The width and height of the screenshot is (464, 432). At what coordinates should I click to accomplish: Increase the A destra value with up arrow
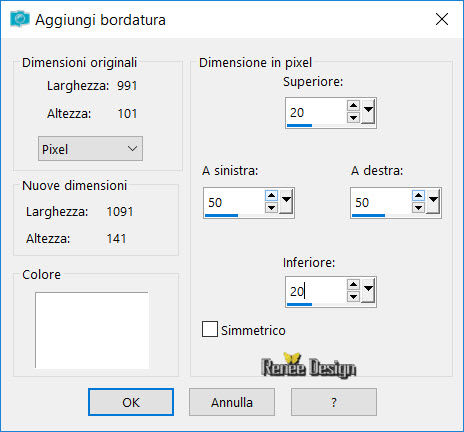coord(418,195)
